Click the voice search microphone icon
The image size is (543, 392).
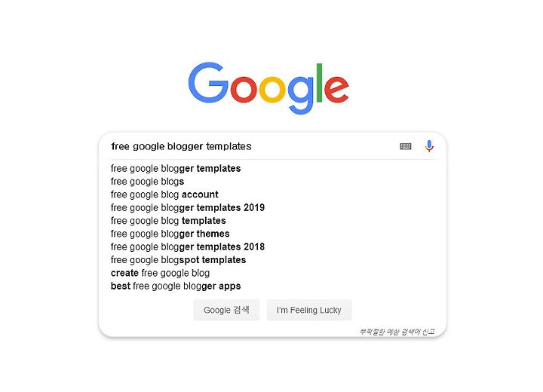(429, 146)
